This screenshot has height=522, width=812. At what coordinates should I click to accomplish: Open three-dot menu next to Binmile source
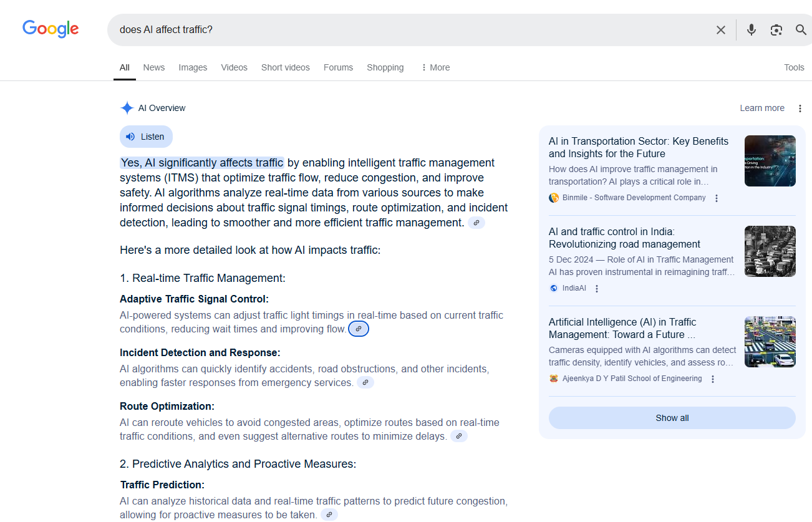(x=717, y=198)
